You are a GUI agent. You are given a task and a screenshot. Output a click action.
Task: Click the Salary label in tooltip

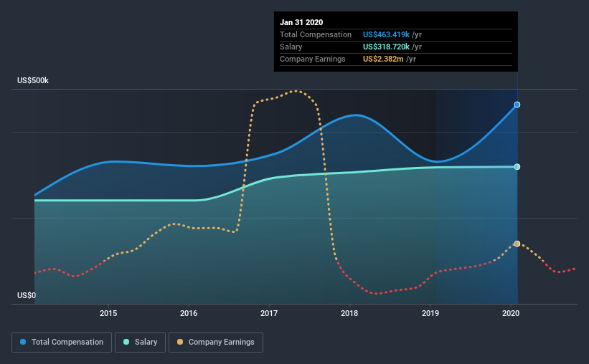[x=291, y=47]
